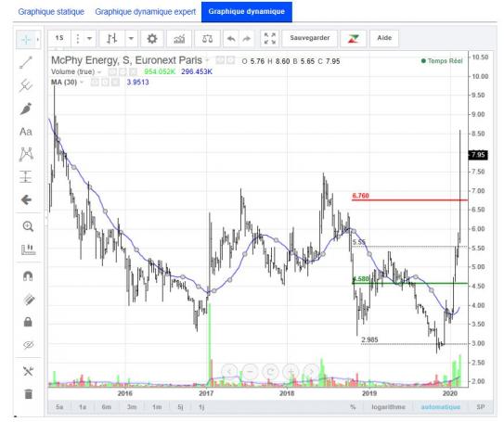Switch the chart to fullscreen mode

[x=270, y=39]
